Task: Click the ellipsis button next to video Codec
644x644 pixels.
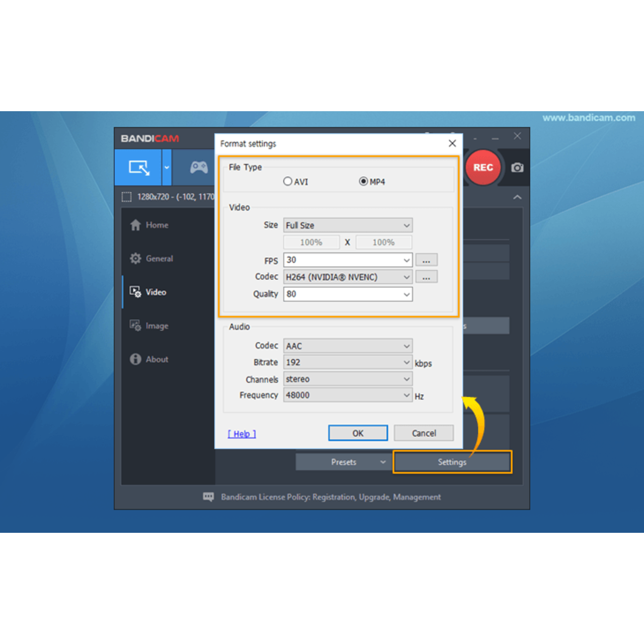Action: click(427, 277)
